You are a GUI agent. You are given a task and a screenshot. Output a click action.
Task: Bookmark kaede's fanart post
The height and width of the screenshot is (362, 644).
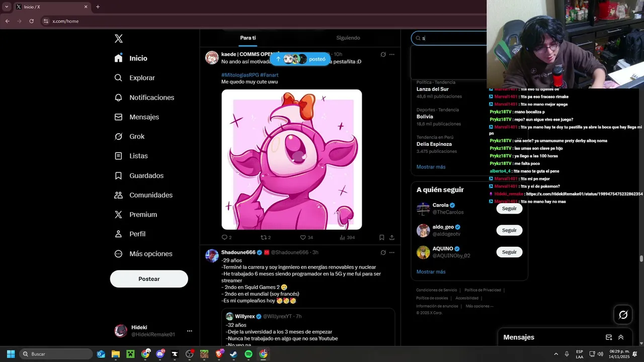point(382,237)
